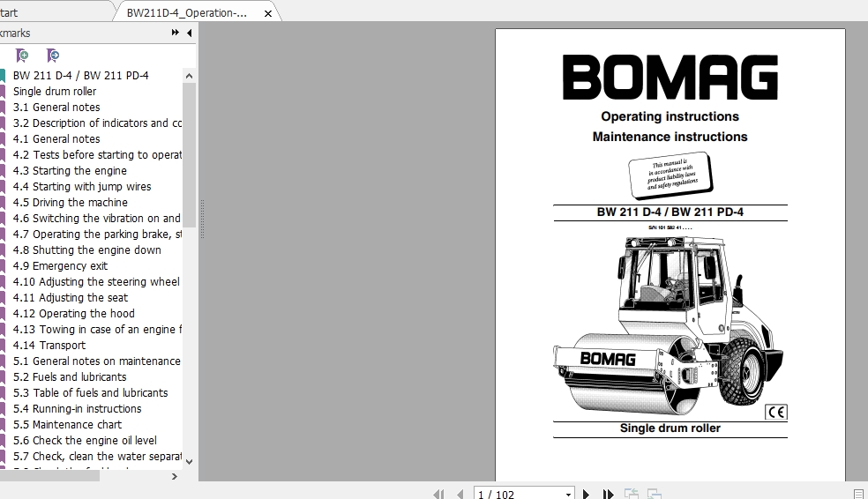Open bookmark 4.4 Starting with jump wires
This screenshot has width=868, height=499.
[82, 186]
